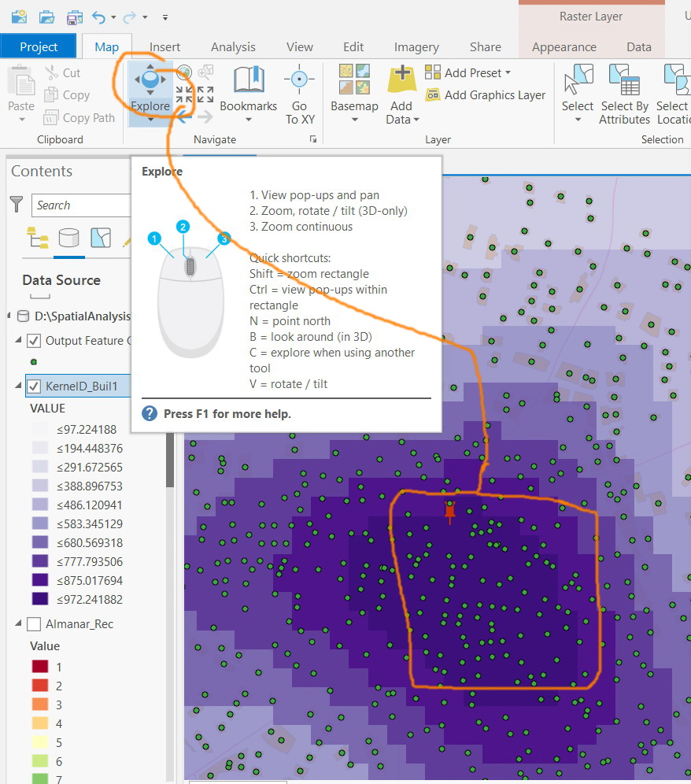Open the Analysis ribbon tab

pyautogui.click(x=233, y=47)
